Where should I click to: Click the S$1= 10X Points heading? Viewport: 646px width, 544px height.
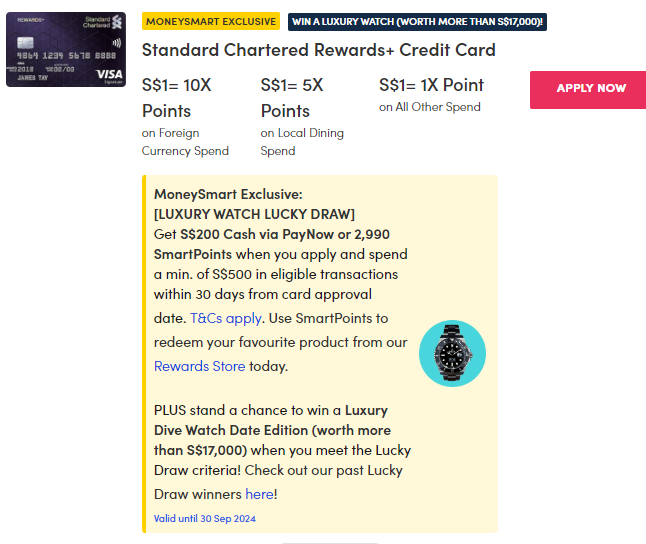click(x=176, y=97)
